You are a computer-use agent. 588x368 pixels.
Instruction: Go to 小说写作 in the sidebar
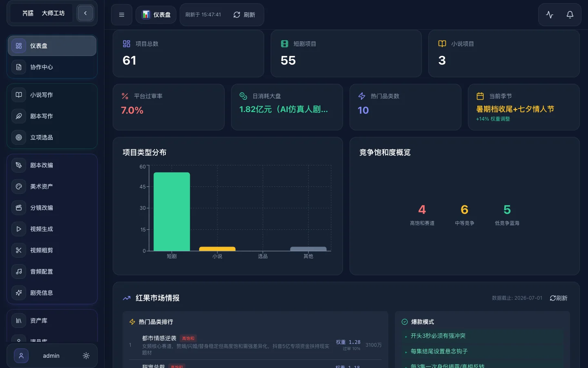(52, 95)
